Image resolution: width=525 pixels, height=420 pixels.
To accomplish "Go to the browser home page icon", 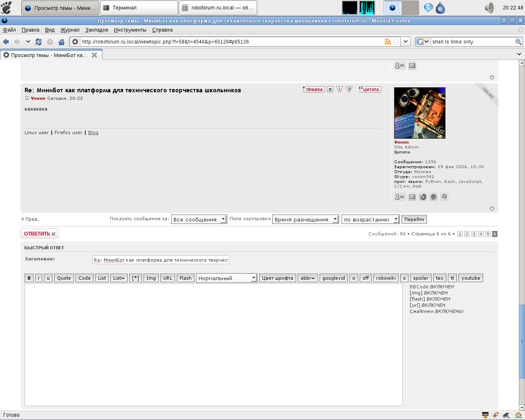I will 62,42.
